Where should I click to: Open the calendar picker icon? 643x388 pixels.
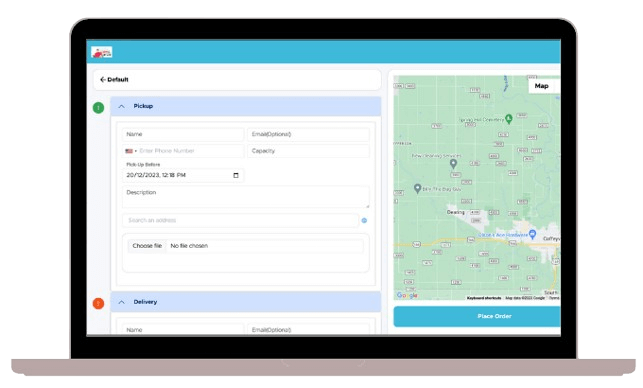point(236,175)
